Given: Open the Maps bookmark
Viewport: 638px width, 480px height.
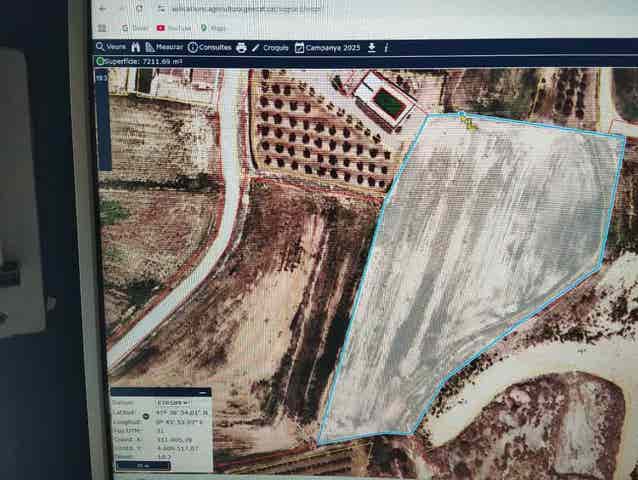Looking at the screenshot, I should pyautogui.click(x=211, y=28).
